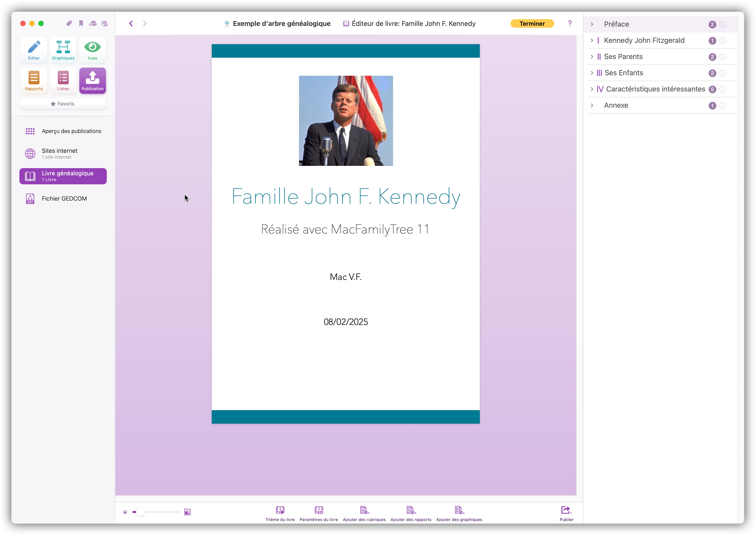The width and height of the screenshot is (756, 535).
Task: Click the book icon beside Éditeur de livre
Action: 346,23
